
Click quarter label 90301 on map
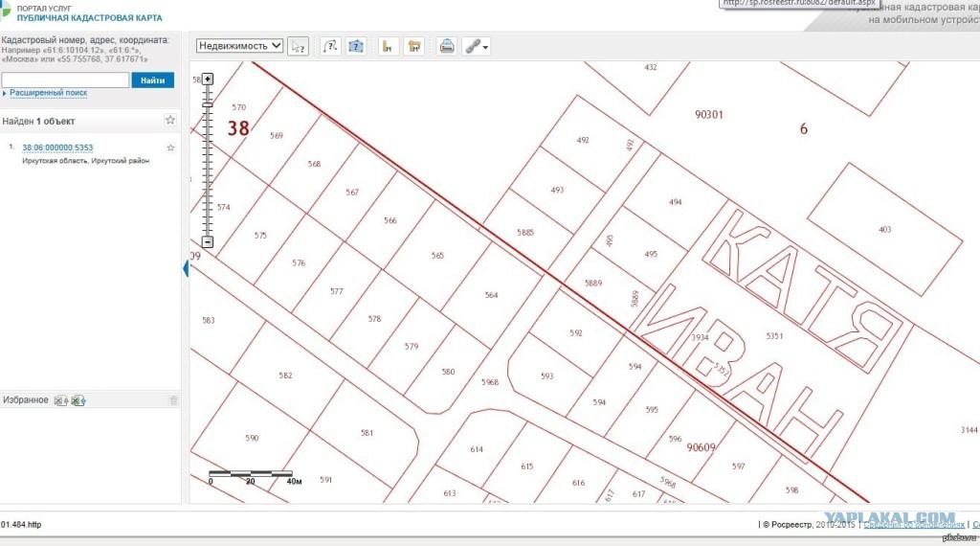click(x=709, y=114)
